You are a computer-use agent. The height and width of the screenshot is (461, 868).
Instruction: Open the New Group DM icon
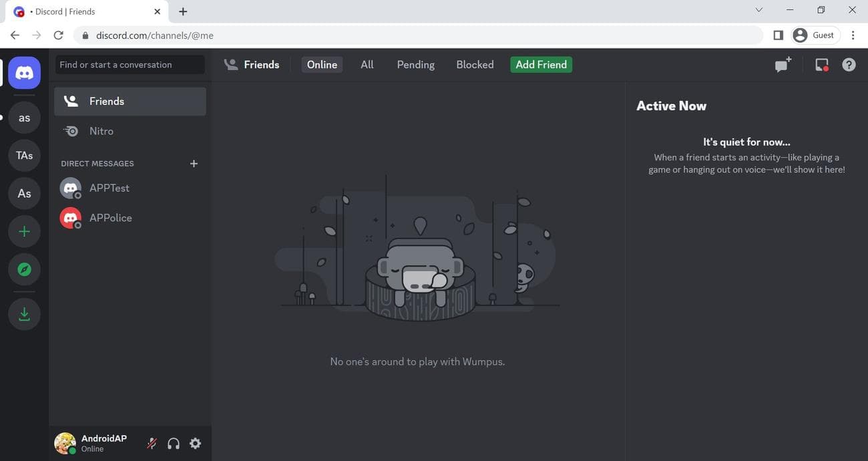pyautogui.click(x=782, y=64)
